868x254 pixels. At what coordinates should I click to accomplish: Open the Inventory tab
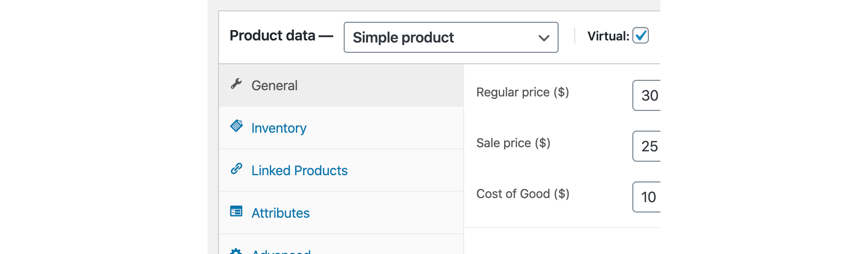click(x=279, y=128)
